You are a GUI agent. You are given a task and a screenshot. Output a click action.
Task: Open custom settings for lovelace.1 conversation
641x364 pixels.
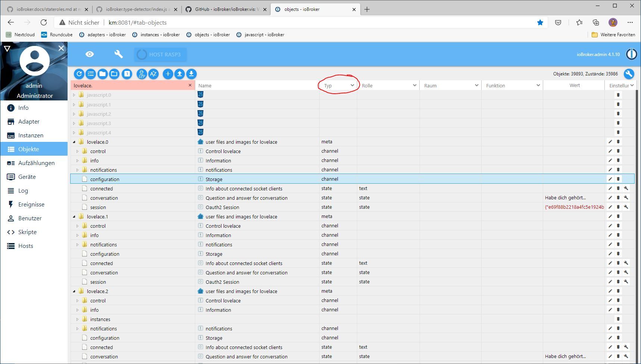coord(626,272)
